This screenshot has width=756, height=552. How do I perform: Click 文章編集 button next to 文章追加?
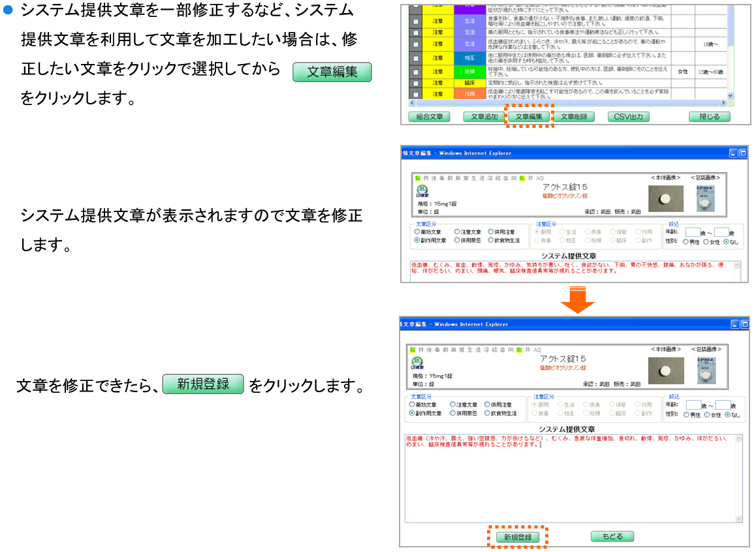point(529,117)
